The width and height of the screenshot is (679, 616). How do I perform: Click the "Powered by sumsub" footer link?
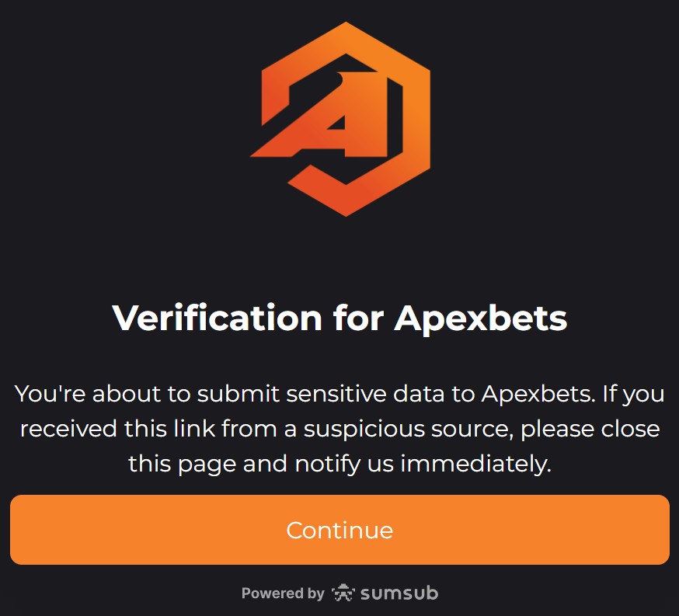(338, 593)
